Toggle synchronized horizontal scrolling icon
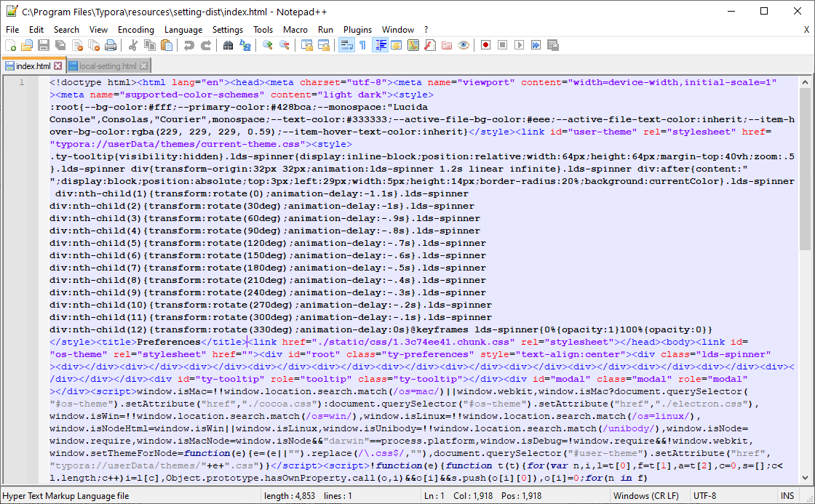The image size is (815, 504). pyautogui.click(x=323, y=45)
